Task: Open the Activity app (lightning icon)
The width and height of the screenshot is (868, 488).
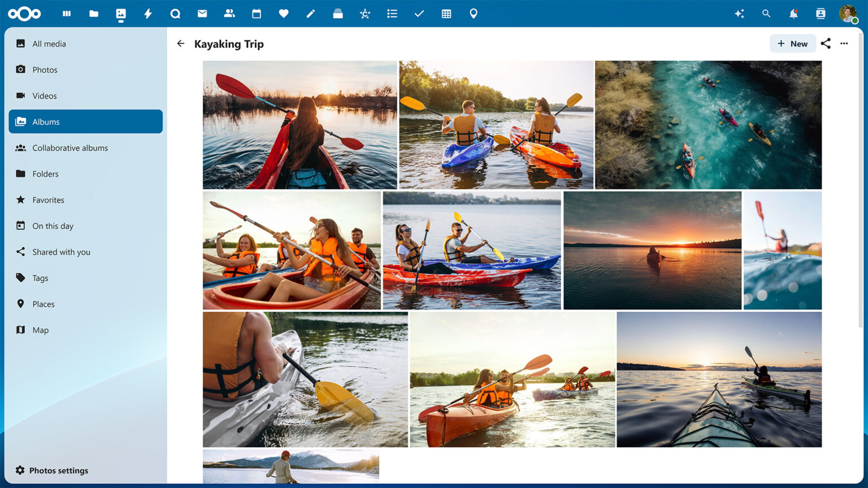Action: (x=147, y=14)
